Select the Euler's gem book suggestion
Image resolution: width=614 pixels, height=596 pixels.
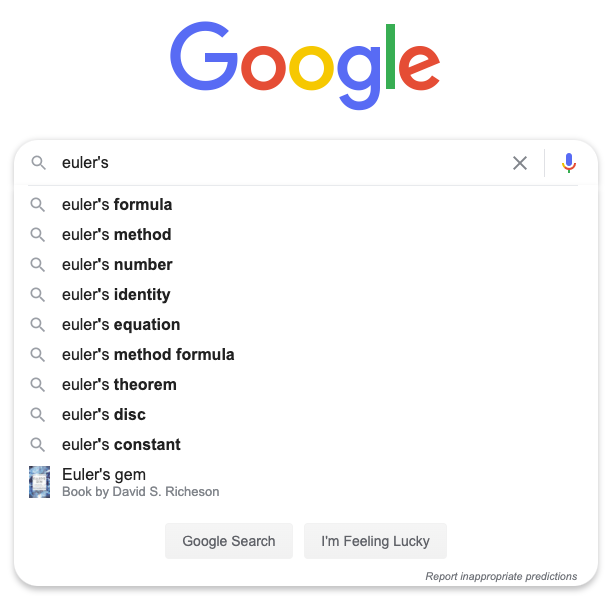[303, 482]
